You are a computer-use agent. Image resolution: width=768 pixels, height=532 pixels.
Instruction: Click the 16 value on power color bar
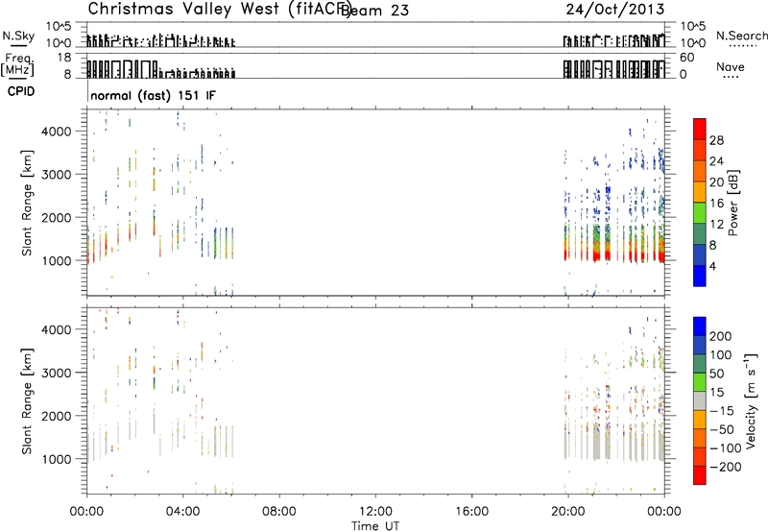tap(716, 204)
